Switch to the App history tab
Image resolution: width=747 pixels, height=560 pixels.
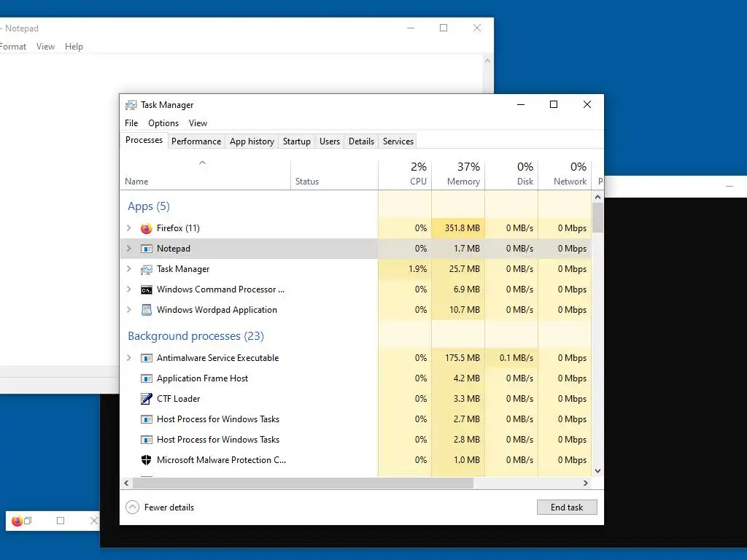point(252,141)
